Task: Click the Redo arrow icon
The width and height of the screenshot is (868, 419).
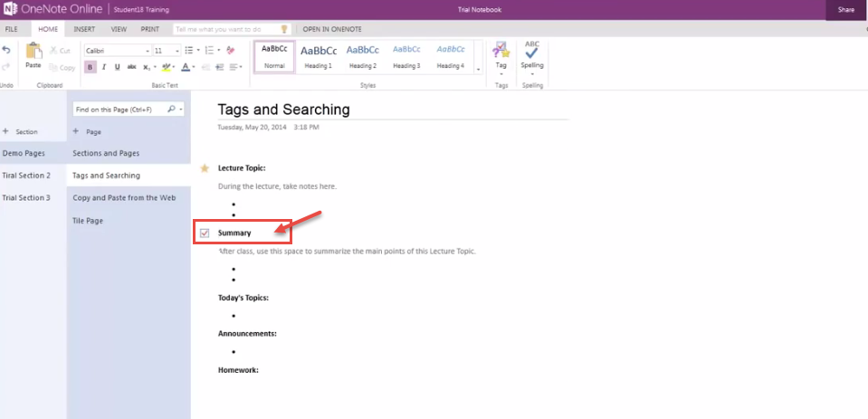Action: (6, 66)
